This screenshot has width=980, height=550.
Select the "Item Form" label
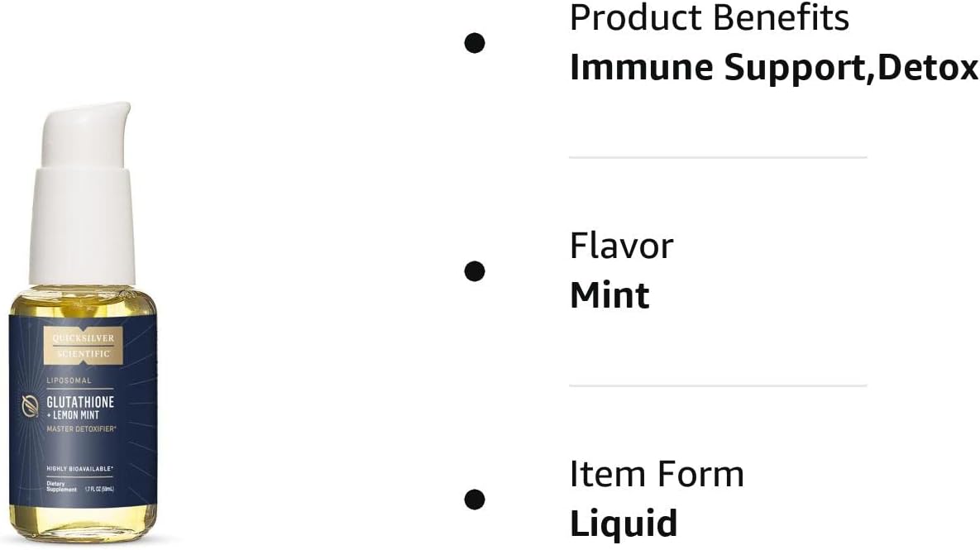click(x=657, y=474)
